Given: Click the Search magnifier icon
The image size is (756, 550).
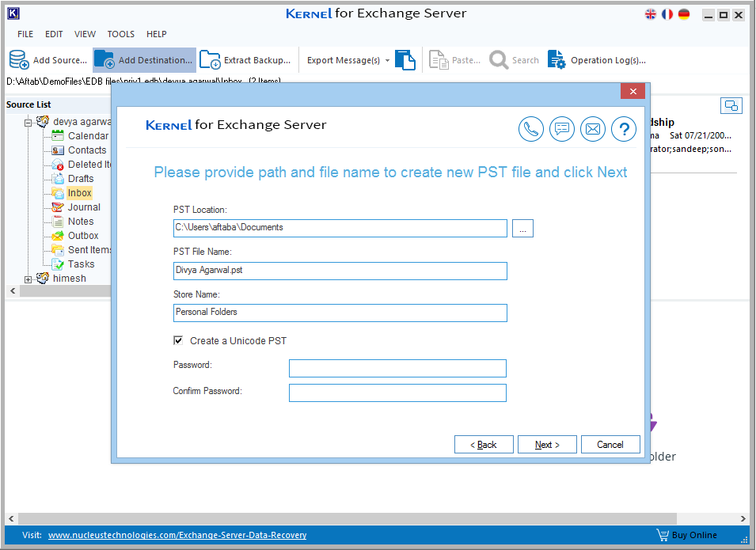Looking at the screenshot, I should click(x=499, y=60).
